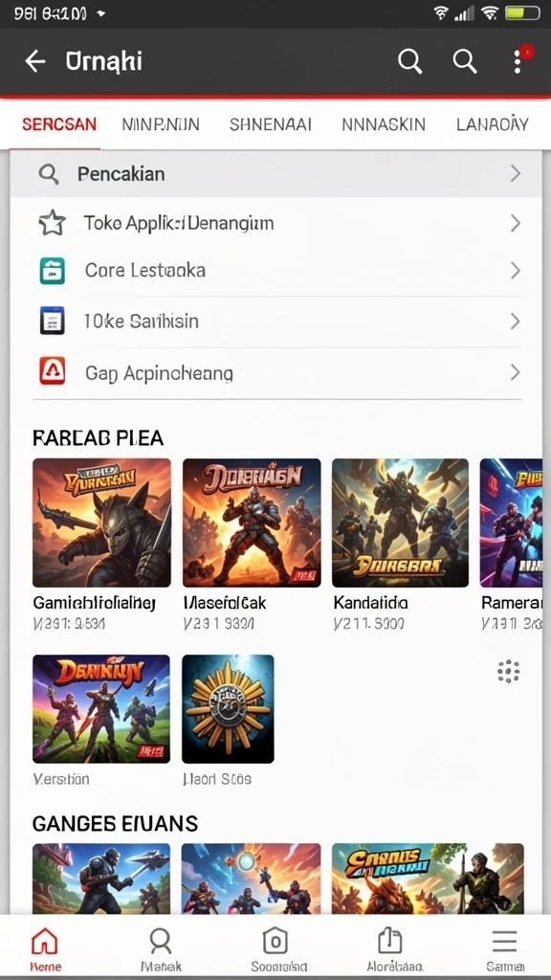551x980 pixels.
Task: Open the Kandatido game thumbnail
Action: pos(401,523)
